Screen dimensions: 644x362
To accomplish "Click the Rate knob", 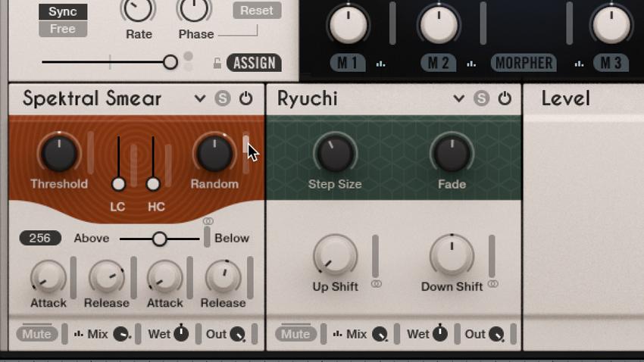I will [138, 9].
